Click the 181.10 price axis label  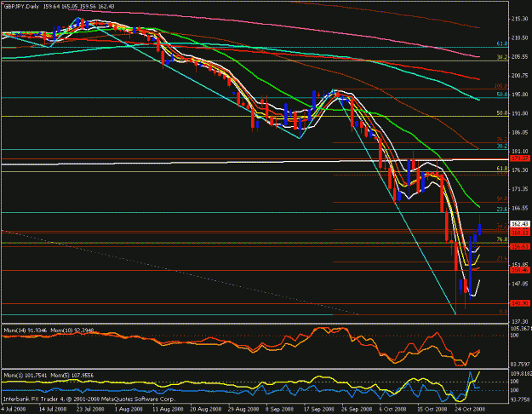click(519, 151)
